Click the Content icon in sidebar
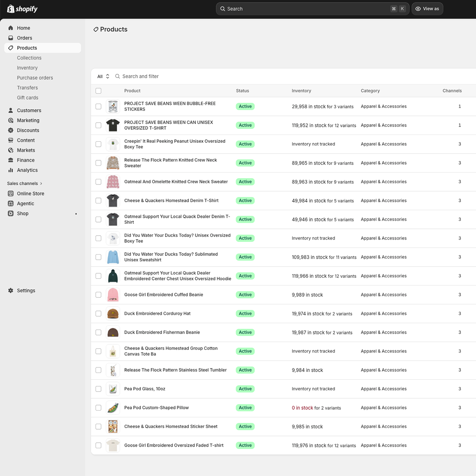 [11, 140]
